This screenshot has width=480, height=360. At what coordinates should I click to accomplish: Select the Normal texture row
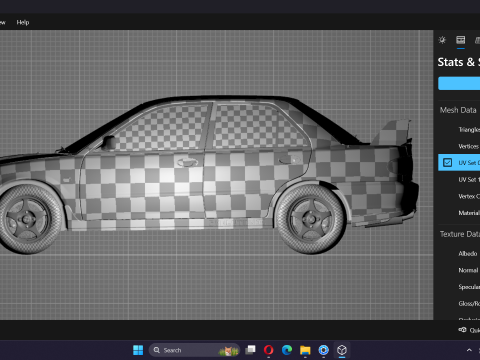click(459, 270)
